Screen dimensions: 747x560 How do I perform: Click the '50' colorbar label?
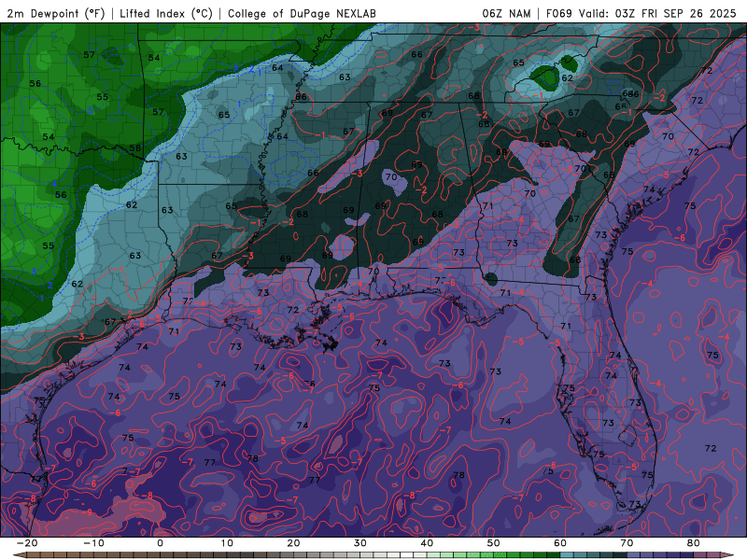tap(494, 543)
